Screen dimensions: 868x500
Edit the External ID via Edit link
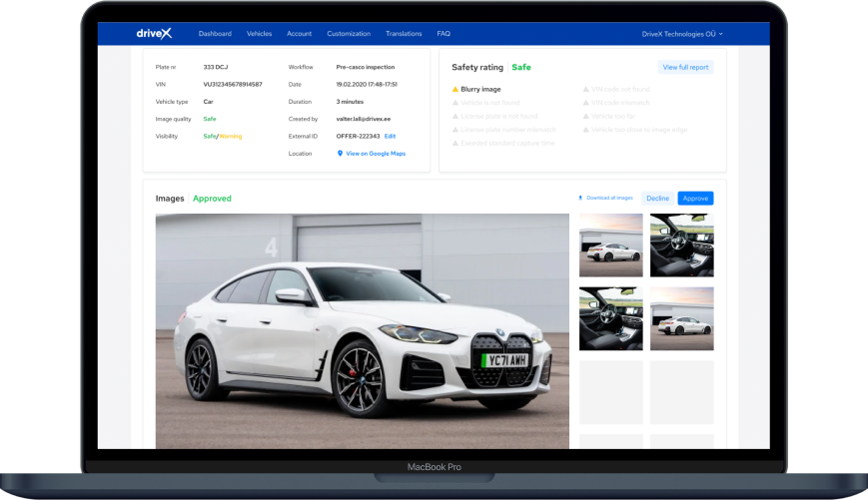click(x=390, y=136)
